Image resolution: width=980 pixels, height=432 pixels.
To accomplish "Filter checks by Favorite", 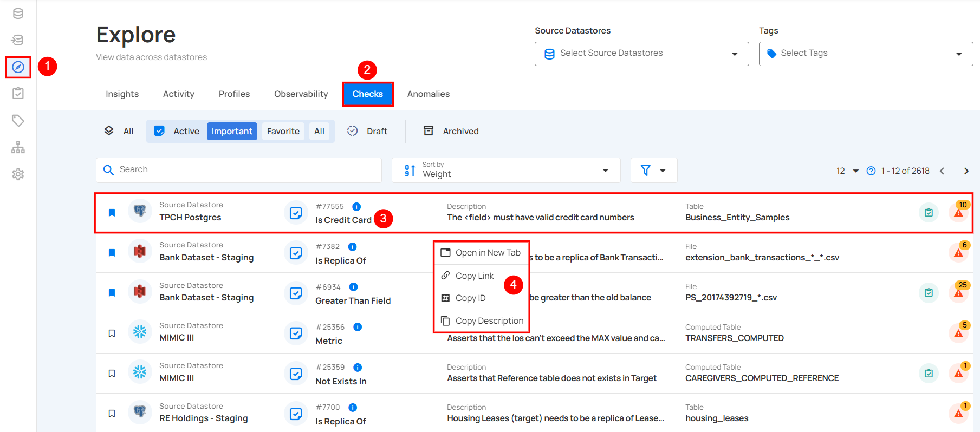I will tap(283, 131).
